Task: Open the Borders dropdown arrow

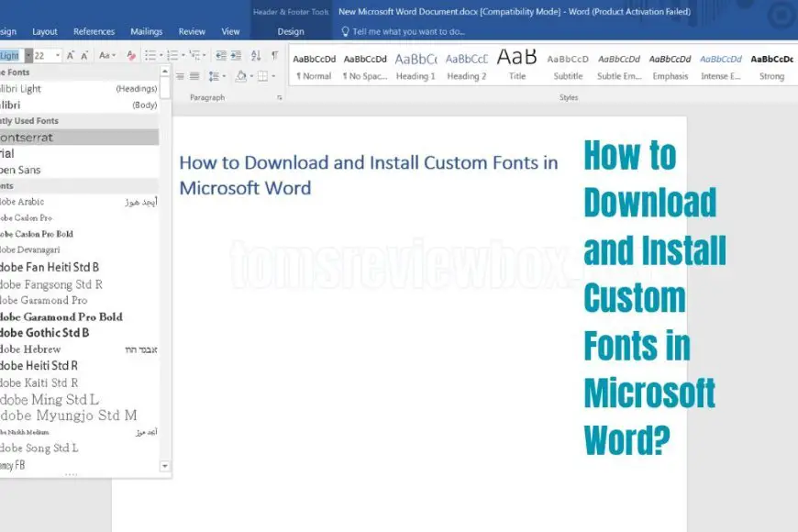Action: (x=273, y=76)
